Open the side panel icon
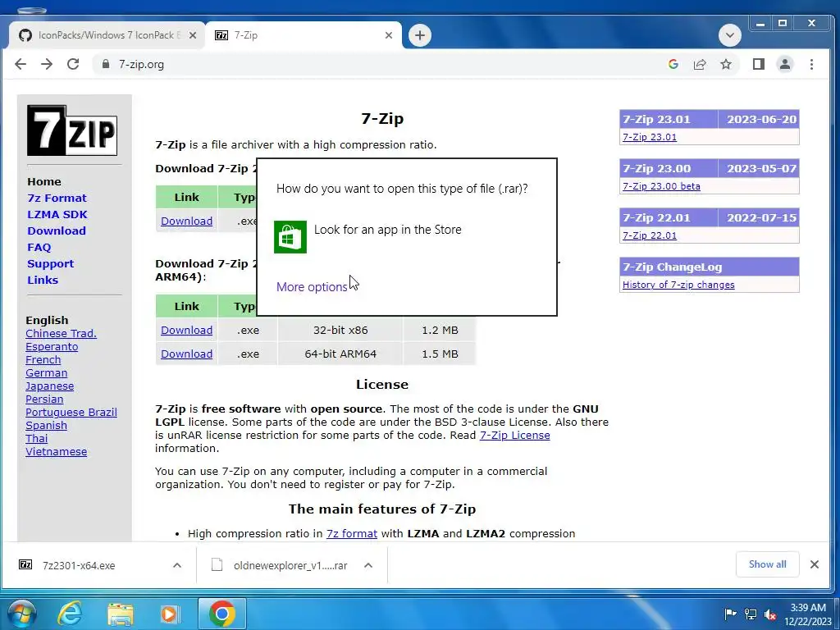 pos(759,64)
